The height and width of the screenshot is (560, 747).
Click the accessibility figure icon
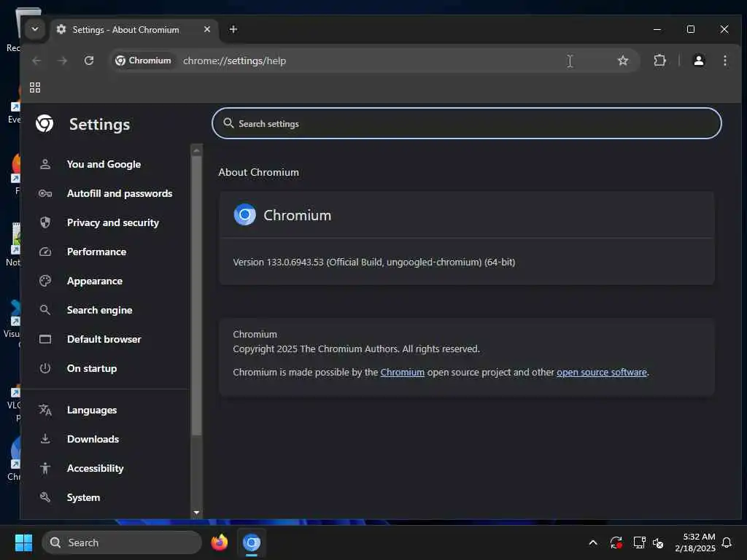[45, 468]
